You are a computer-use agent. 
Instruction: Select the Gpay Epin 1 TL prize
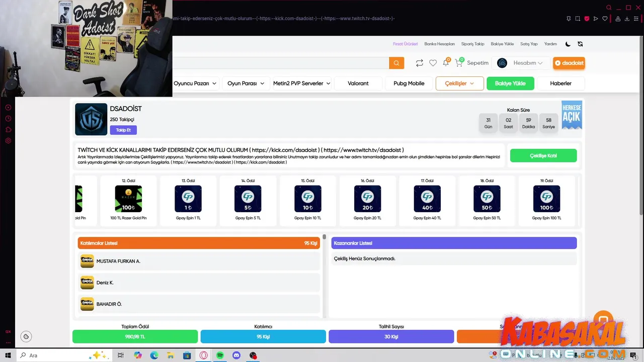tap(188, 201)
